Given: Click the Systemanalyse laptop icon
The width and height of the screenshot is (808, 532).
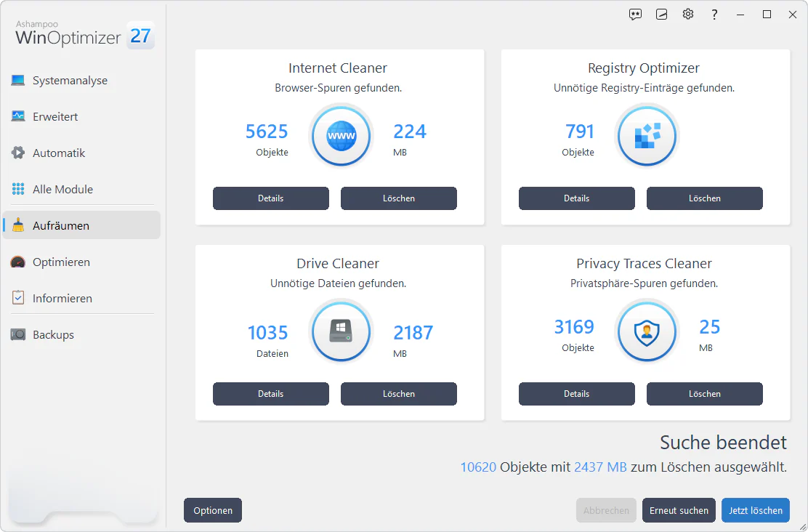Looking at the screenshot, I should click(x=18, y=81).
